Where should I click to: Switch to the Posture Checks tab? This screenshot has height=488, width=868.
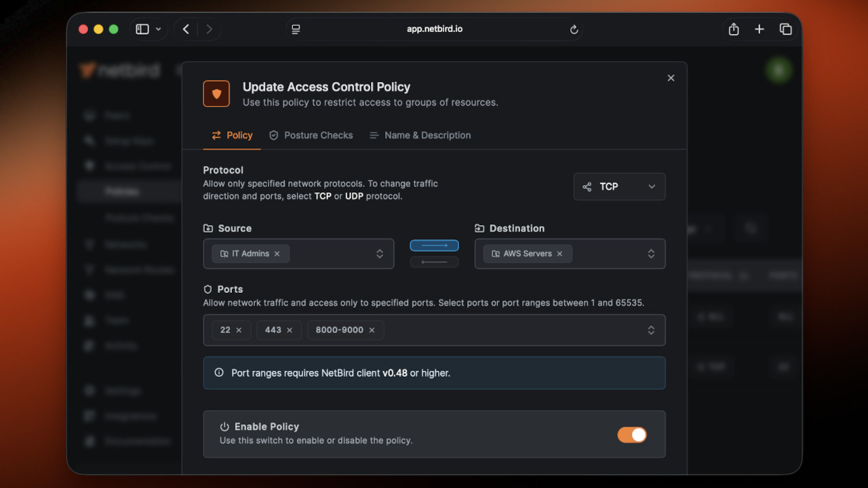(x=311, y=136)
